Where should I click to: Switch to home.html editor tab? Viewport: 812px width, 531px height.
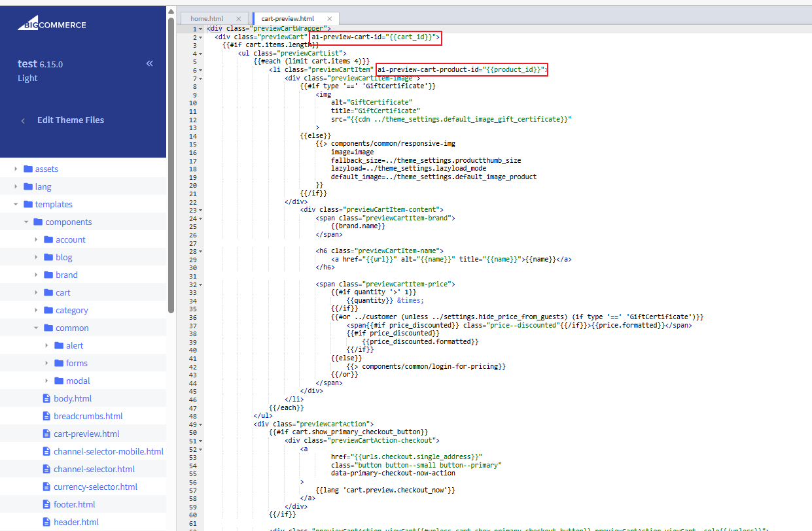pyautogui.click(x=207, y=19)
